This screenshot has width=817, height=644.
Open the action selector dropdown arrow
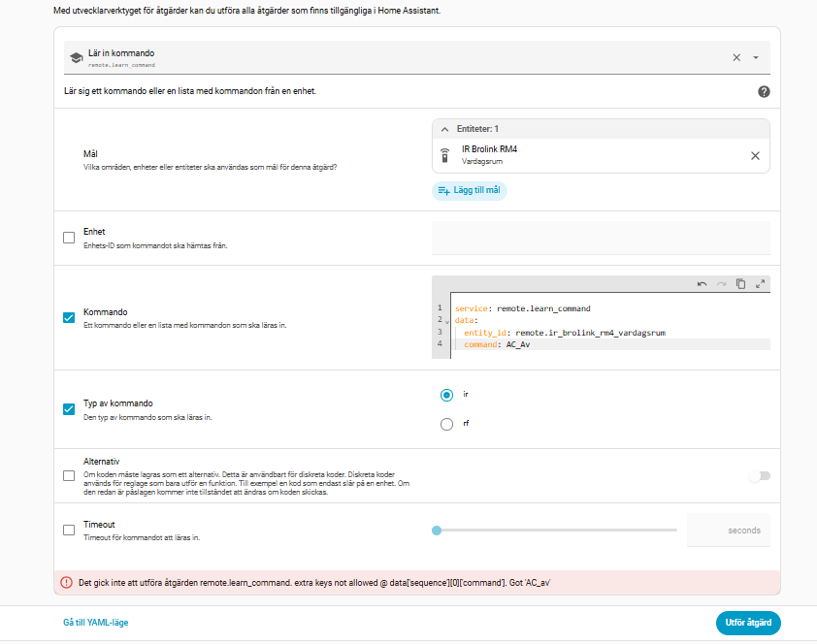point(756,57)
